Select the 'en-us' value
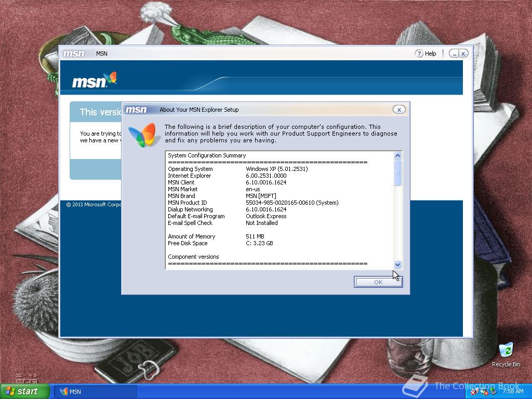Screen dimensions: 532x399 [x=253, y=189]
